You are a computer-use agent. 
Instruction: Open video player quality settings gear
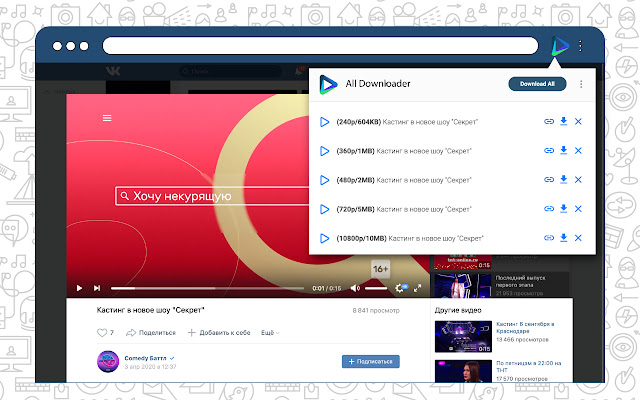[400, 288]
